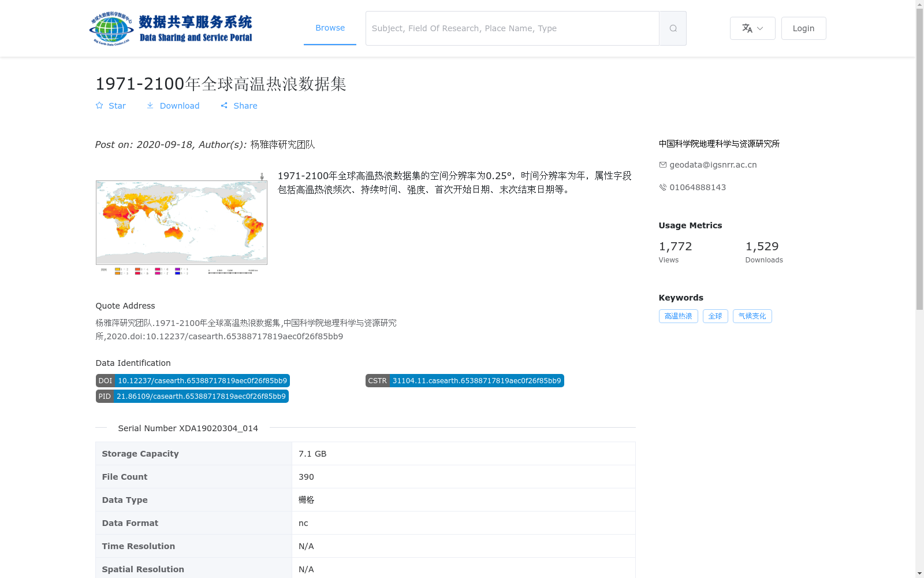The image size is (924, 578).
Task: Click the Data Type value 栅格
Action: click(x=306, y=500)
